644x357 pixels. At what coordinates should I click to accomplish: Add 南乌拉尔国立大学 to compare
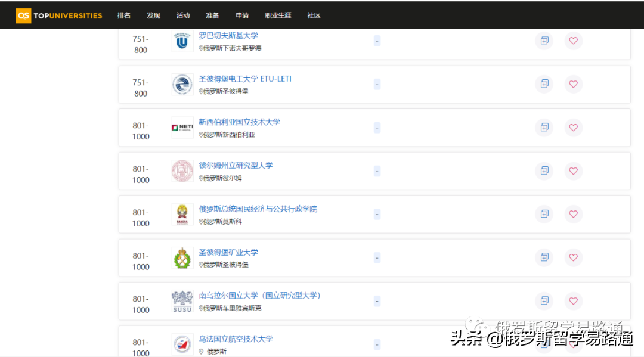click(544, 301)
